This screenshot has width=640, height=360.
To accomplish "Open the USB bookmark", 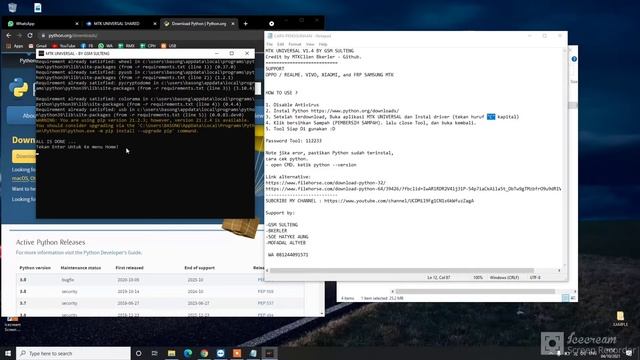I will pyautogui.click(x=169, y=46).
